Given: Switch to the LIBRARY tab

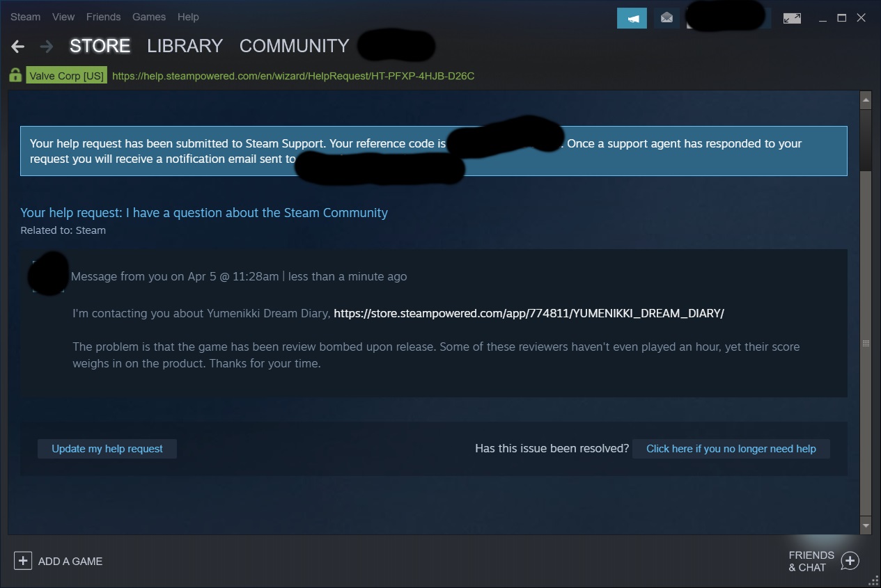Looking at the screenshot, I should [185, 46].
